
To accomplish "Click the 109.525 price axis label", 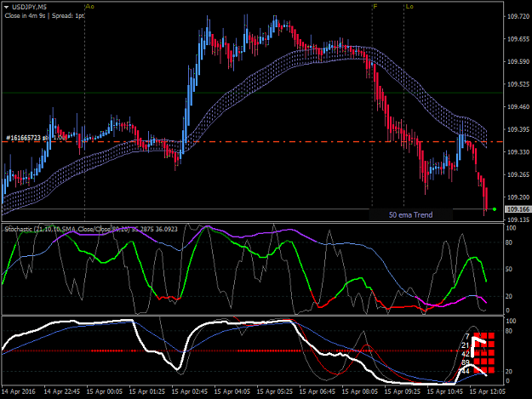I will pos(518,84).
